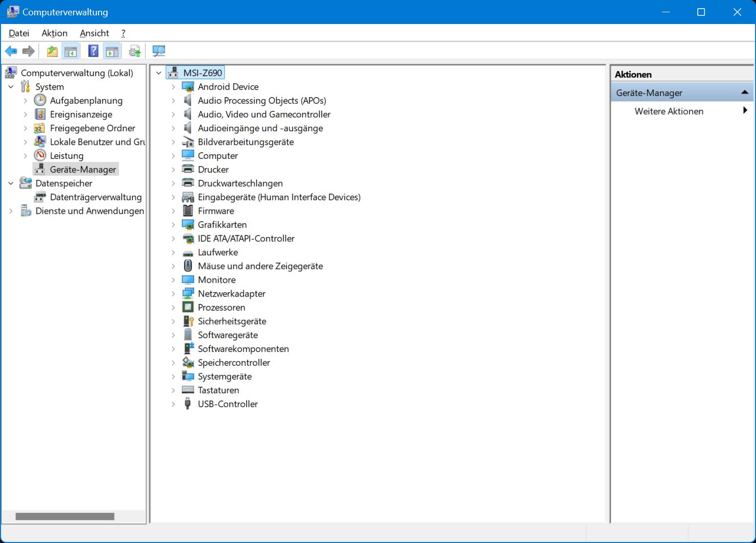Click the Computerverwaltung title bar app icon
The width and height of the screenshot is (756, 543).
13,12
